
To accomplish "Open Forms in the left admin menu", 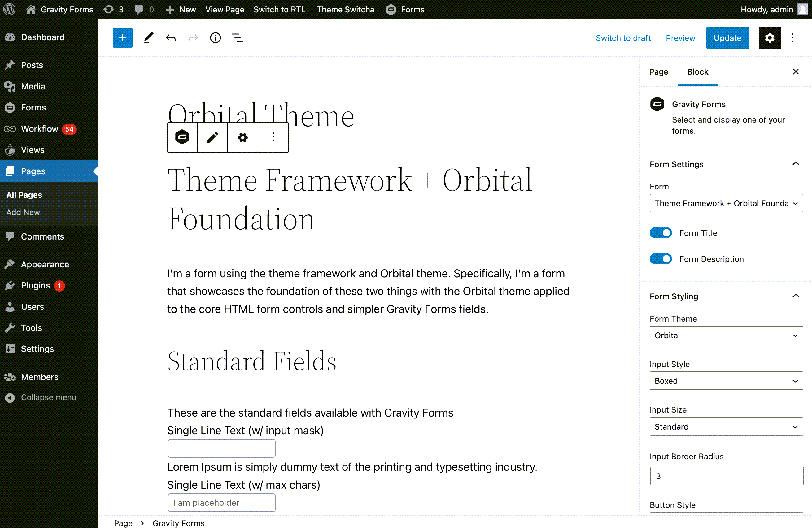I will click(x=49, y=107).
